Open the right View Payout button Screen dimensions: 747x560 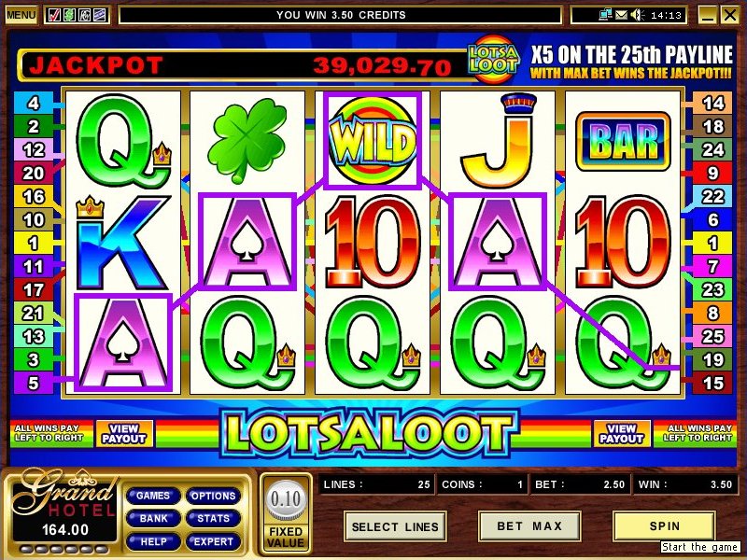point(621,433)
